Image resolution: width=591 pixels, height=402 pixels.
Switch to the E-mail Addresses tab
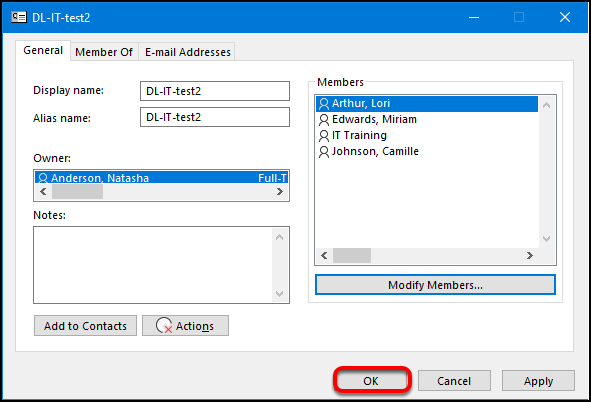click(x=187, y=52)
